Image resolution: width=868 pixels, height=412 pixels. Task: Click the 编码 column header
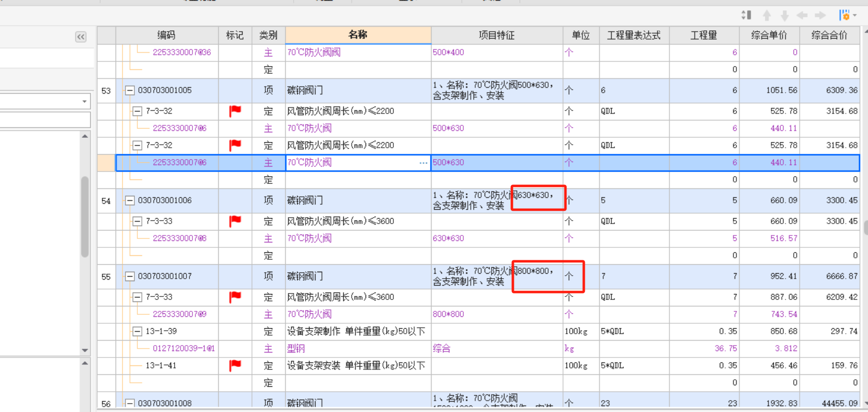point(167,35)
